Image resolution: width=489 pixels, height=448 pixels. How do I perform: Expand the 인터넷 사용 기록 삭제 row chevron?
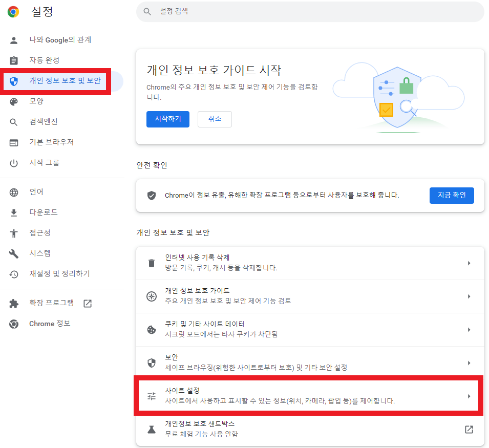pos(470,263)
